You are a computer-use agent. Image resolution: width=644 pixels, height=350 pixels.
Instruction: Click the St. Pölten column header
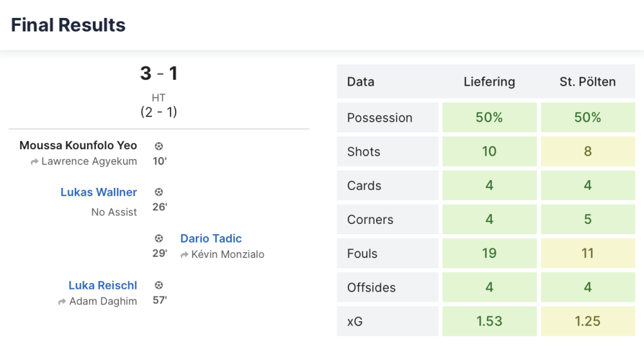(x=587, y=82)
